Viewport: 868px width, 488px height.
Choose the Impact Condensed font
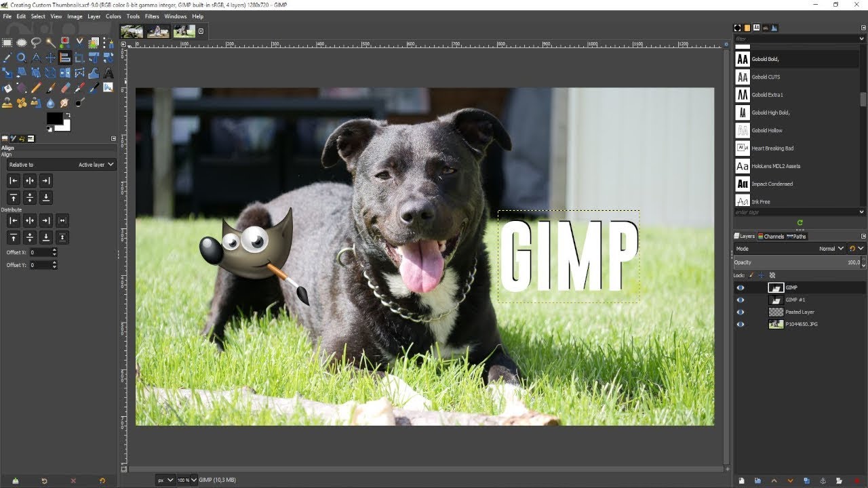(x=797, y=184)
